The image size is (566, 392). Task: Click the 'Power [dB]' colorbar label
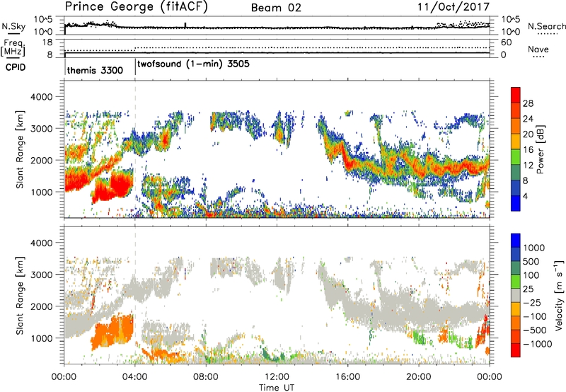tap(541, 149)
